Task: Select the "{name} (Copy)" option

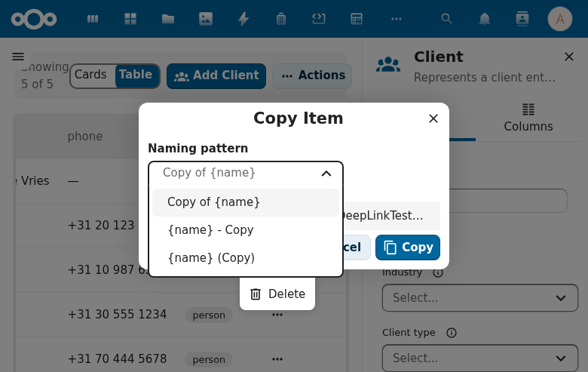Action: point(246,258)
